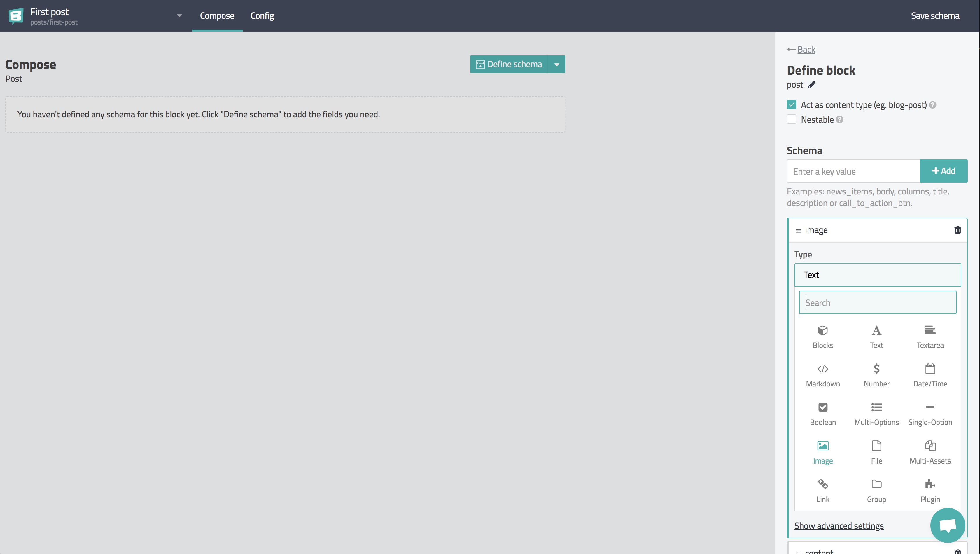Click the Search field type search box

(x=877, y=302)
